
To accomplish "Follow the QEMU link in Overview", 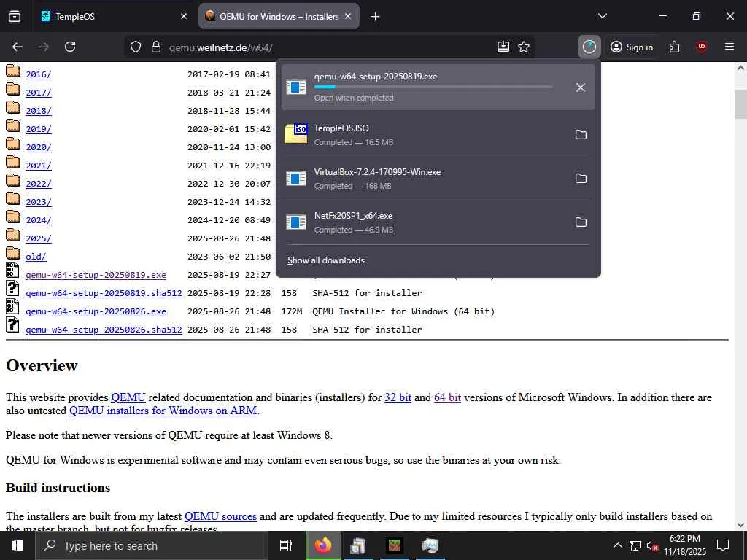I will (x=128, y=397).
